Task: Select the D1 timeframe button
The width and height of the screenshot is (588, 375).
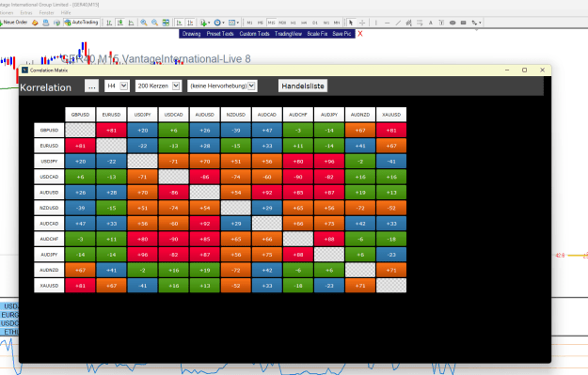Action: pyautogui.click(x=315, y=23)
